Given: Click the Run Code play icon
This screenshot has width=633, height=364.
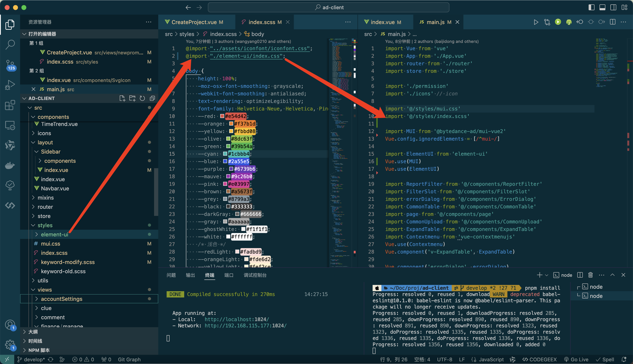Looking at the screenshot, I should click(x=536, y=22).
